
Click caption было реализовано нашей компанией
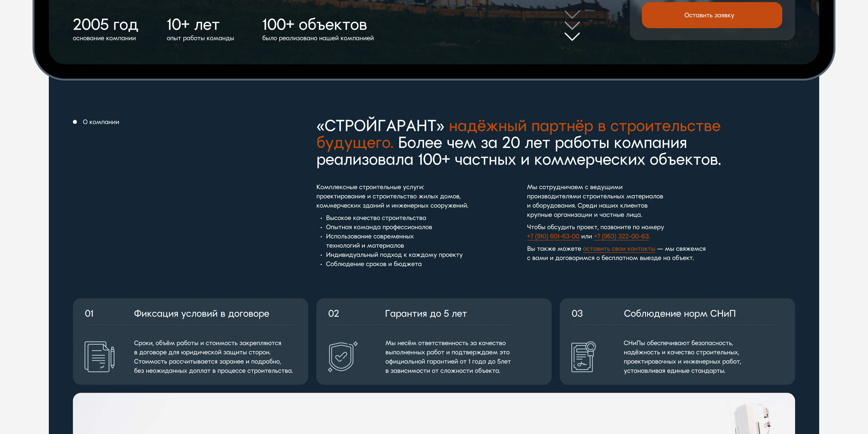[x=318, y=38]
